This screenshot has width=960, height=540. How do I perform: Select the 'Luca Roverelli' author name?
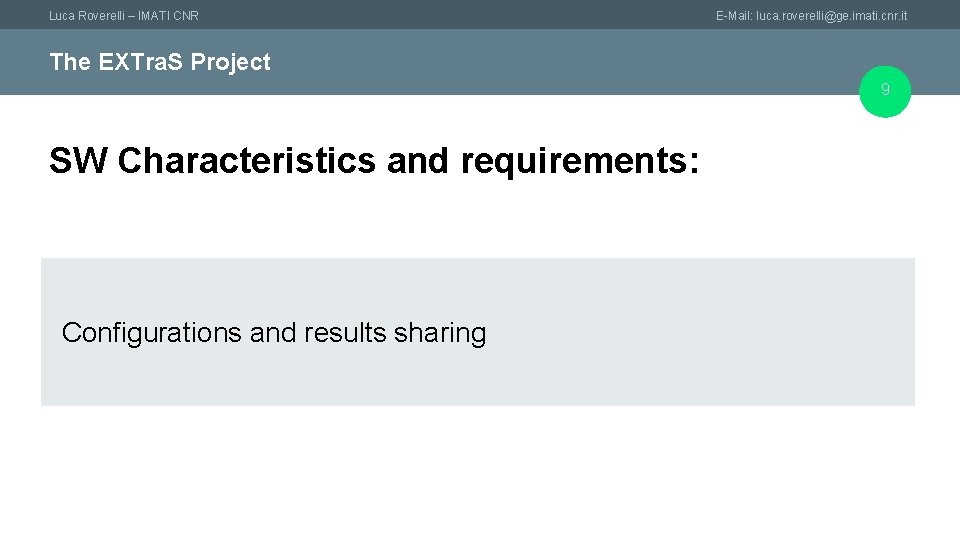pos(87,16)
